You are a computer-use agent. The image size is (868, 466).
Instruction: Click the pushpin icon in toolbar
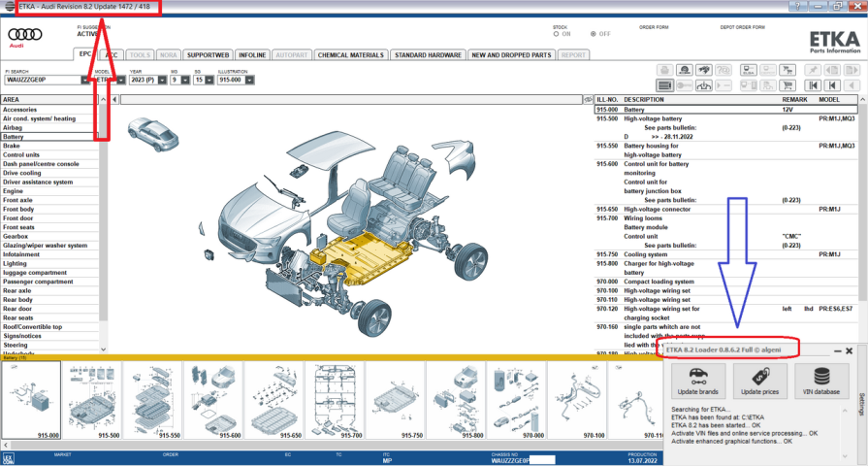(x=813, y=70)
